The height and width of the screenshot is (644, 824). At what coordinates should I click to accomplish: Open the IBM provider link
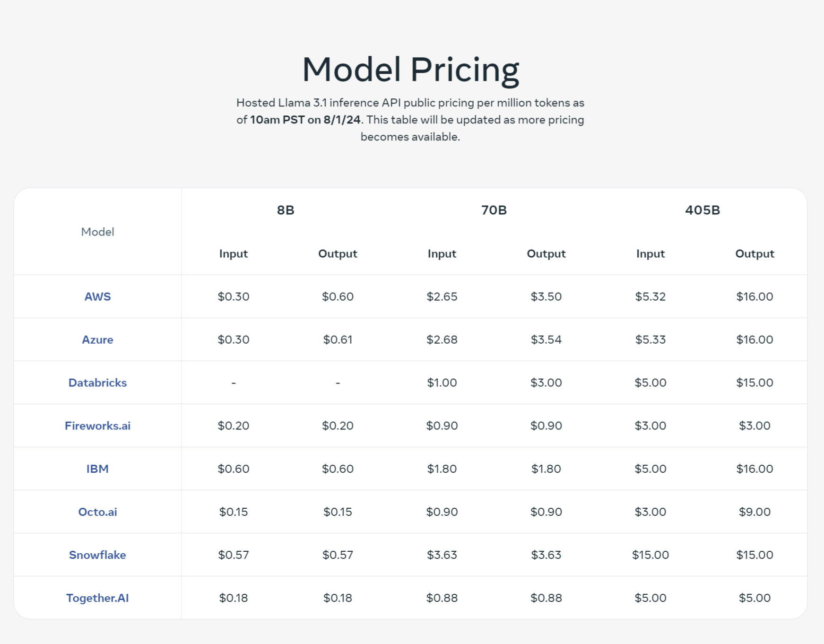point(97,469)
